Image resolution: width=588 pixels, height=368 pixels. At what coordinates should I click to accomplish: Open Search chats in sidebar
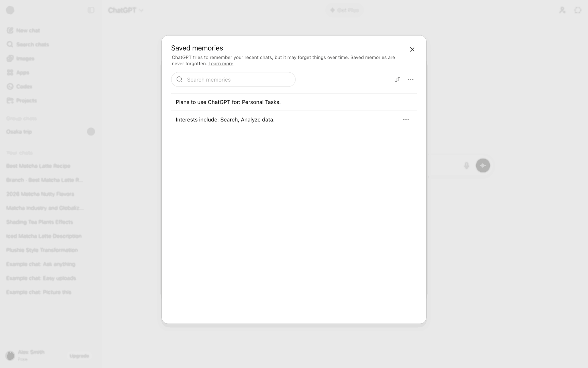tap(51, 44)
